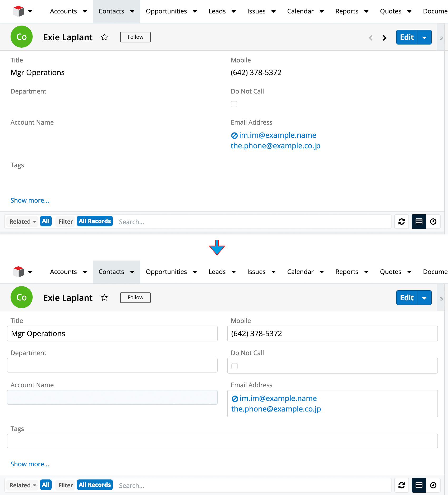The width and height of the screenshot is (448, 495).
Task: Open Leads tab in bottom navbar
Action: point(217,272)
